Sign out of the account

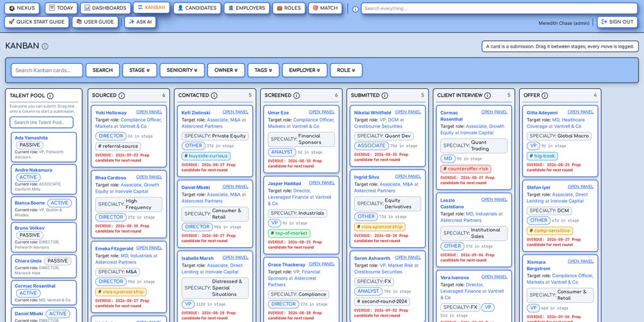pos(618,22)
